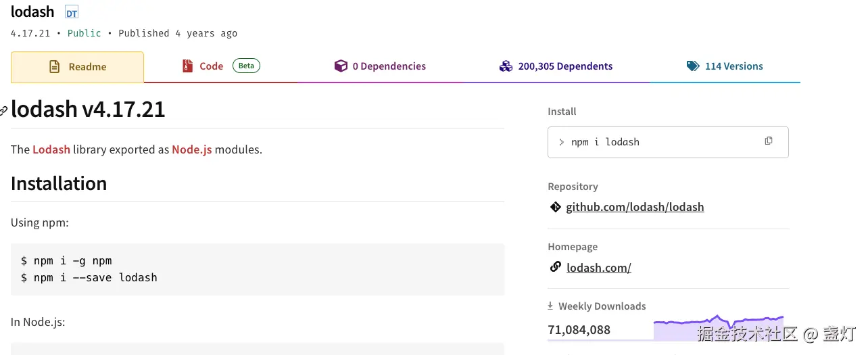868x355 pixels.
Task: Click the 71,084,088 downloads count
Action: pos(579,330)
